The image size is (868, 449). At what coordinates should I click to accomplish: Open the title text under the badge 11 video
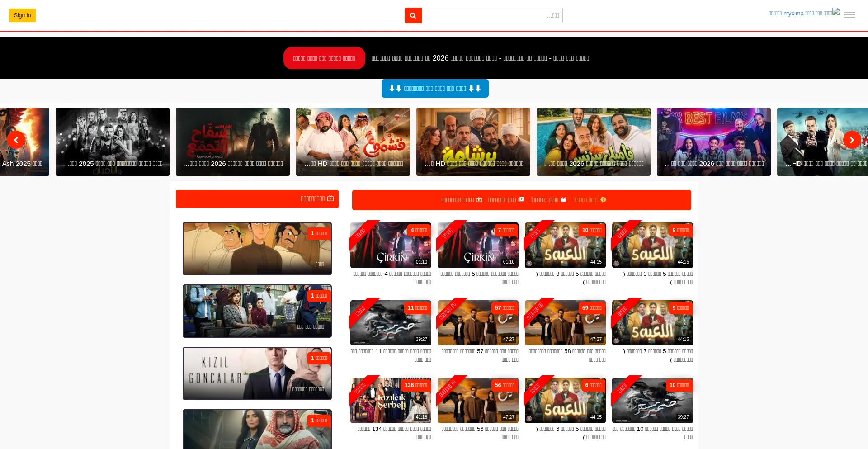(x=391, y=355)
